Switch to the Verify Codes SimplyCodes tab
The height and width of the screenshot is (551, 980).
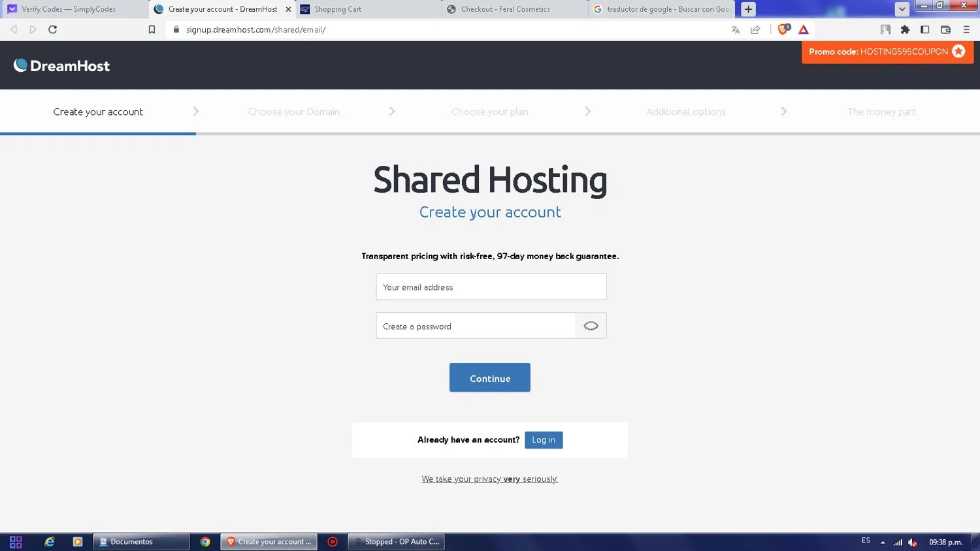click(x=73, y=9)
